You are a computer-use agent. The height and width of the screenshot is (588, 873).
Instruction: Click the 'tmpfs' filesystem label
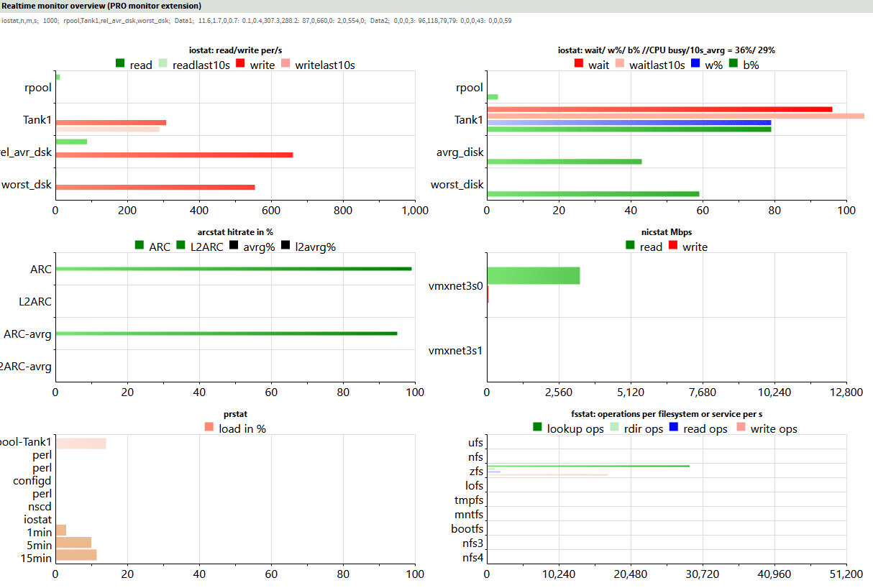pos(469,500)
